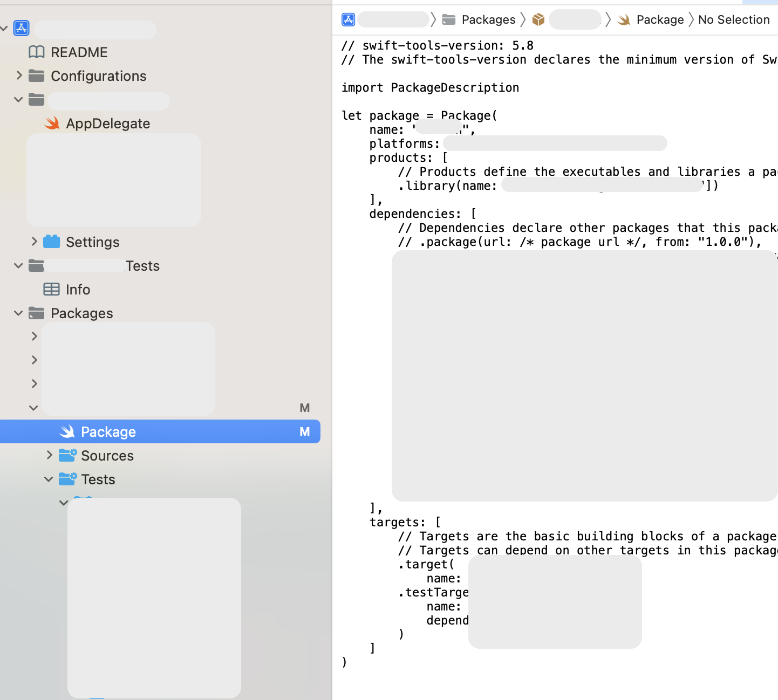Screen dimensions: 778x700
Task: Select the Package.swift file under Tests
Action: (108, 431)
